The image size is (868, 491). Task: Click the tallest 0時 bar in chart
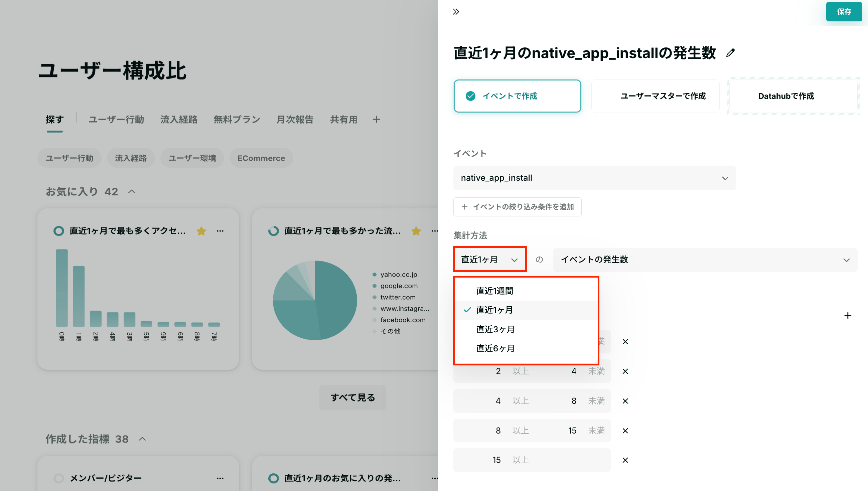(62, 288)
